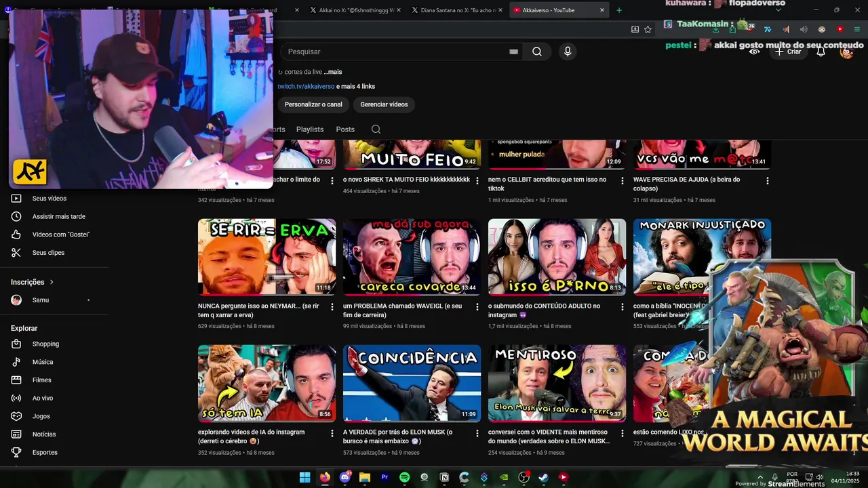Open File Explorer from the taskbar

point(365,477)
